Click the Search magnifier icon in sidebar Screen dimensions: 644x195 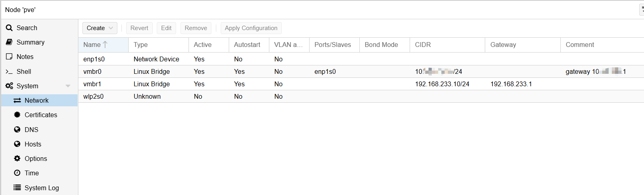9,28
